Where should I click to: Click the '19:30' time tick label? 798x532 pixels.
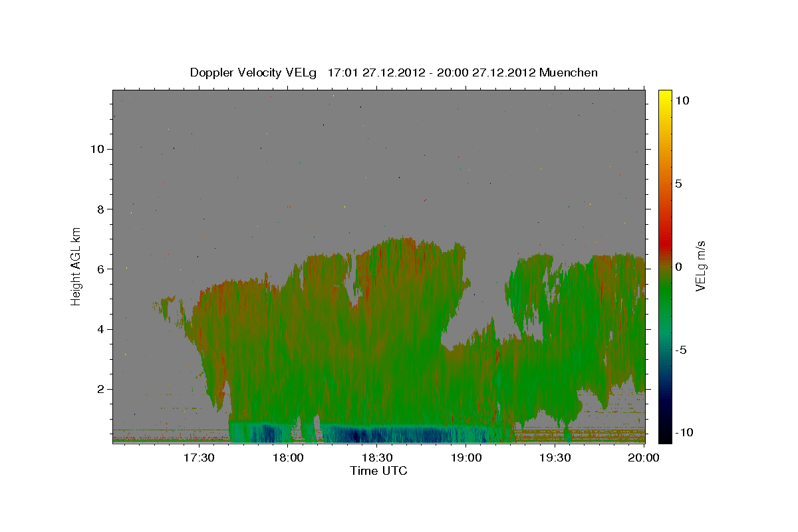(555, 458)
